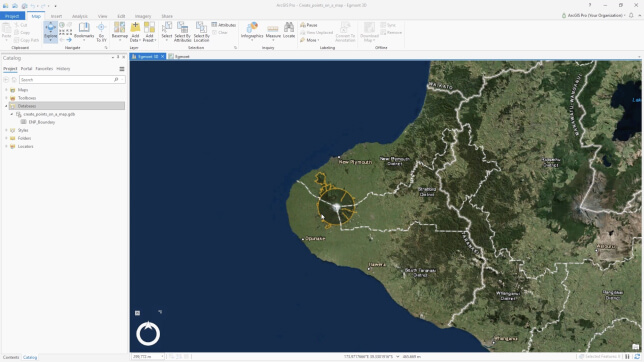
Task: Switch to the Analysis ribbon tab
Action: pyautogui.click(x=80, y=16)
